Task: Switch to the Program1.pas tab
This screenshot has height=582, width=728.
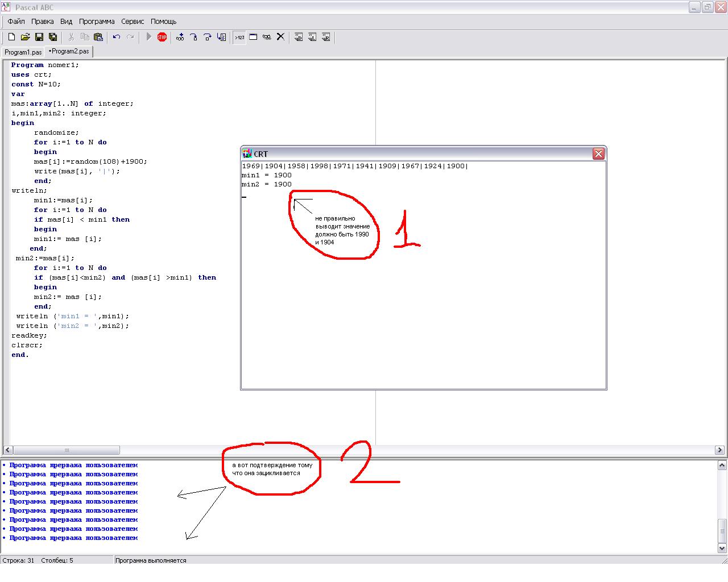Action: (x=23, y=52)
